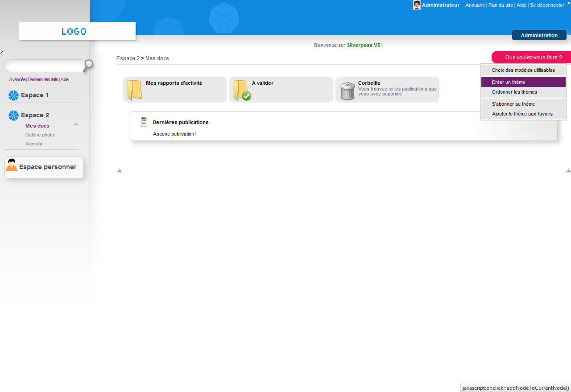The height and width of the screenshot is (392, 571).
Task: Choose Ordonner les thèmes from menu
Action: coord(514,92)
